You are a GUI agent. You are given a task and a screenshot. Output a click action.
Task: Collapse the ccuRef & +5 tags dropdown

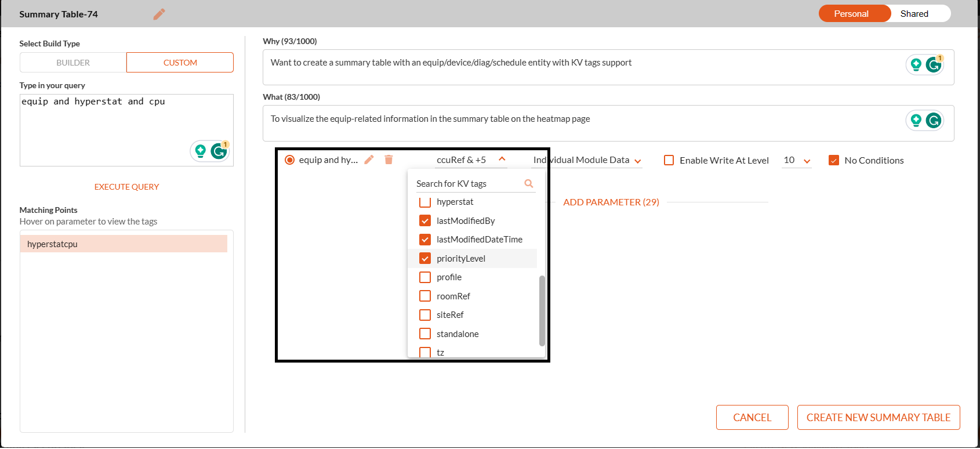[x=502, y=160]
